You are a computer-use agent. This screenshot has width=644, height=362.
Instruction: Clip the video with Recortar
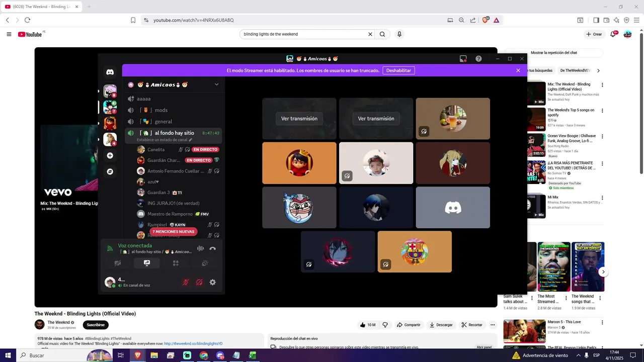(x=472, y=325)
